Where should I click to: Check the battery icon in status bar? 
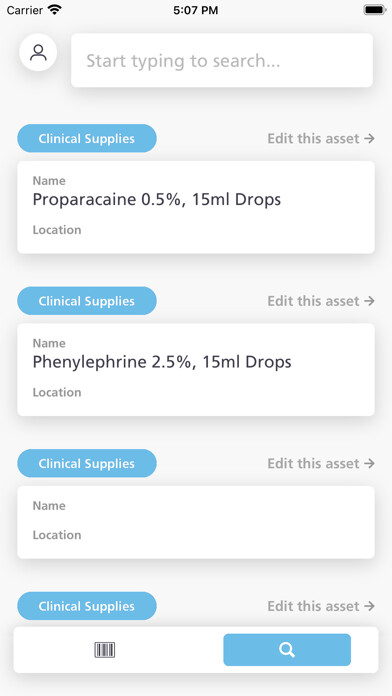coord(375,10)
